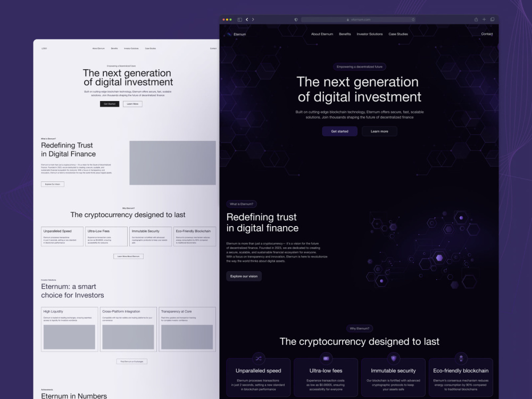Open About Eternum in wireframe nav
Screen dimensions: 532x399
98,48
